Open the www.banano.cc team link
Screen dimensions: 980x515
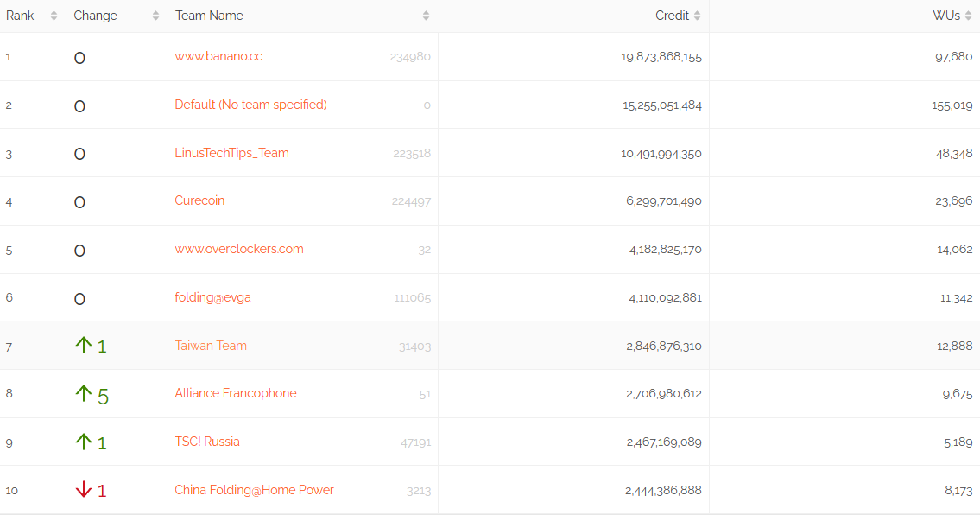[x=218, y=56]
